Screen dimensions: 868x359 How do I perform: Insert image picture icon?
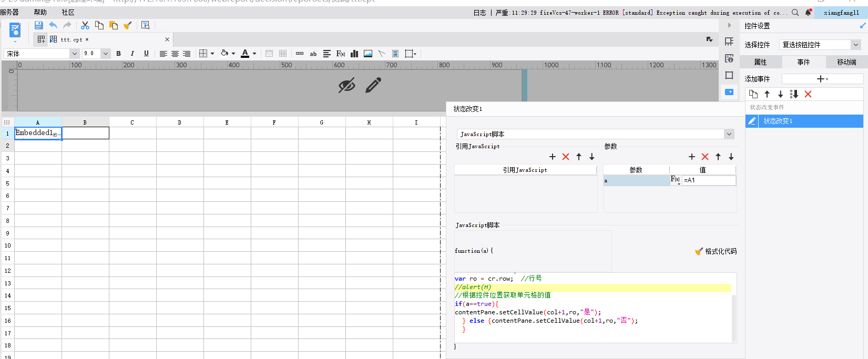click(x=368, y=54)
